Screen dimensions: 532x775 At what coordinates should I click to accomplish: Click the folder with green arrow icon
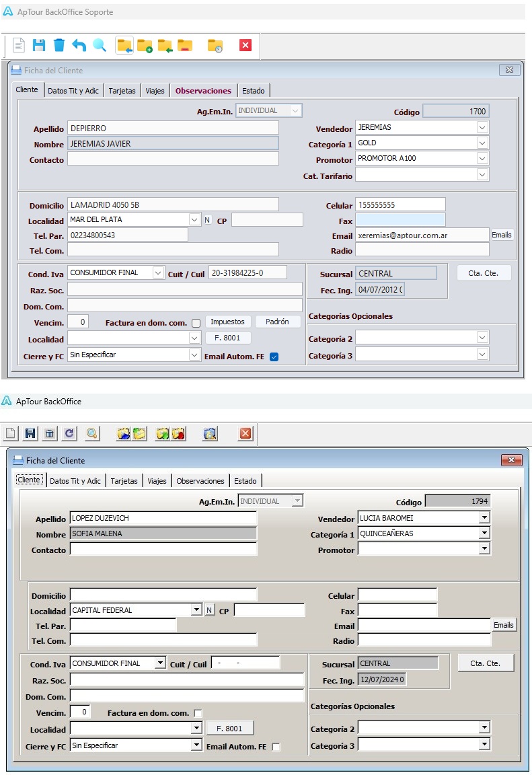click(x=165, y=46)
